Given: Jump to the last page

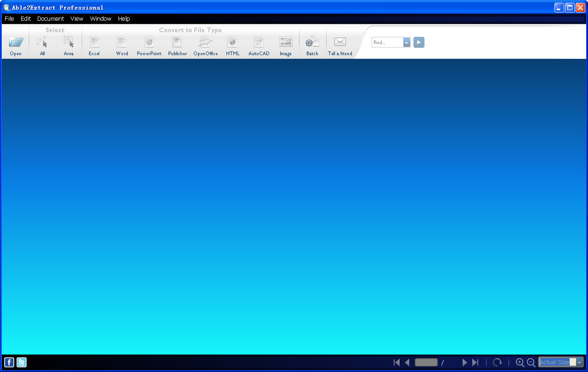Looking at the screenshot, I should (x=475, y=362).
